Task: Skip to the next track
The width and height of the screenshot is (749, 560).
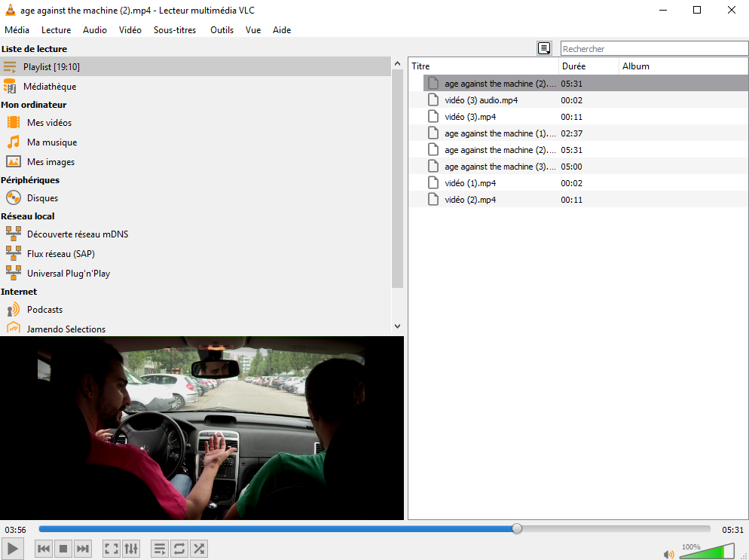Action: click(x=83, y=549)
